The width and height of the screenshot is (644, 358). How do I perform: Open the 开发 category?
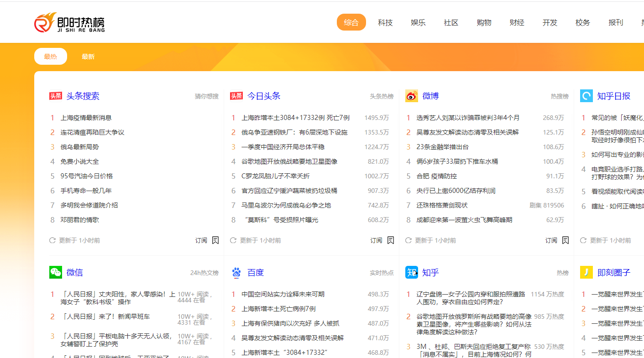[550, 22]
